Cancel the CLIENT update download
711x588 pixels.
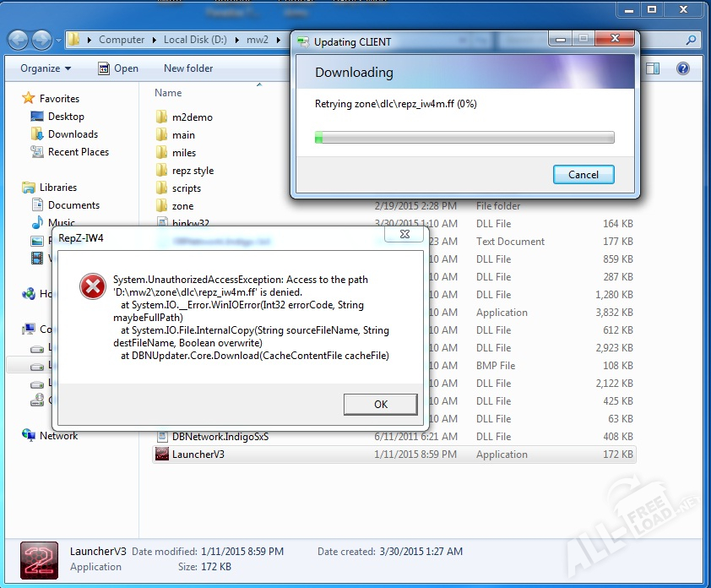583,175
